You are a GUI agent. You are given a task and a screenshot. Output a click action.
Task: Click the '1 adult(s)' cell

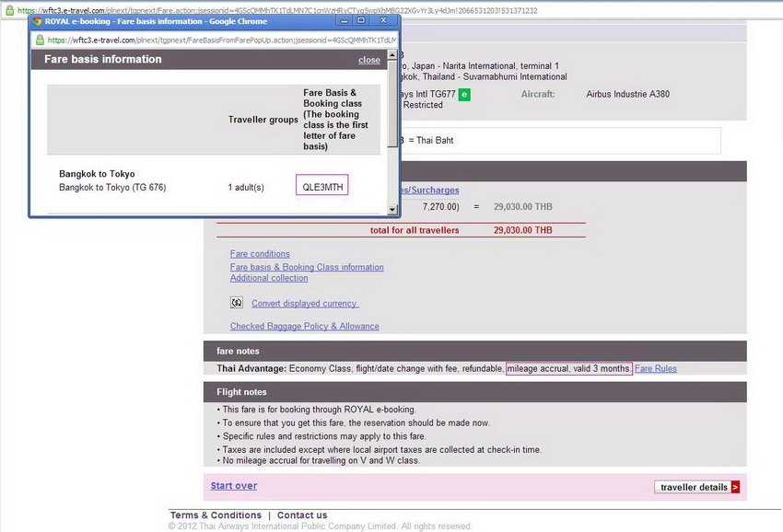point(246,188)
